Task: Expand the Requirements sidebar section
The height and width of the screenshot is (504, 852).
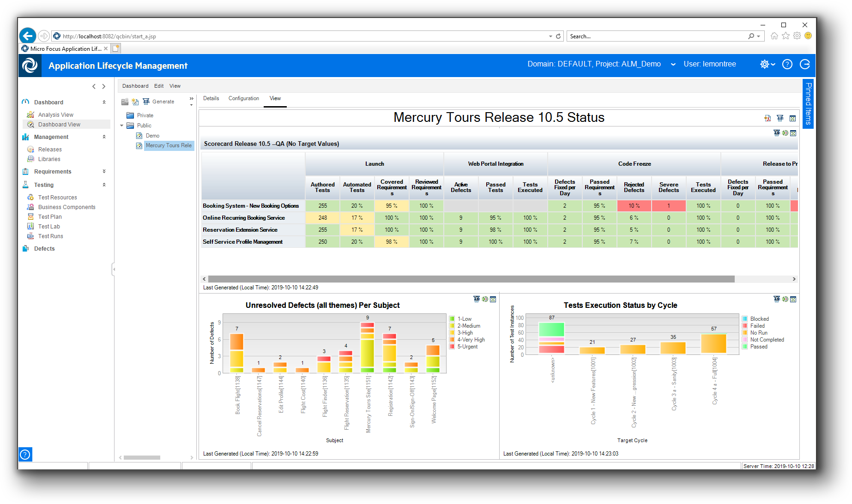Action: point(104,171)
